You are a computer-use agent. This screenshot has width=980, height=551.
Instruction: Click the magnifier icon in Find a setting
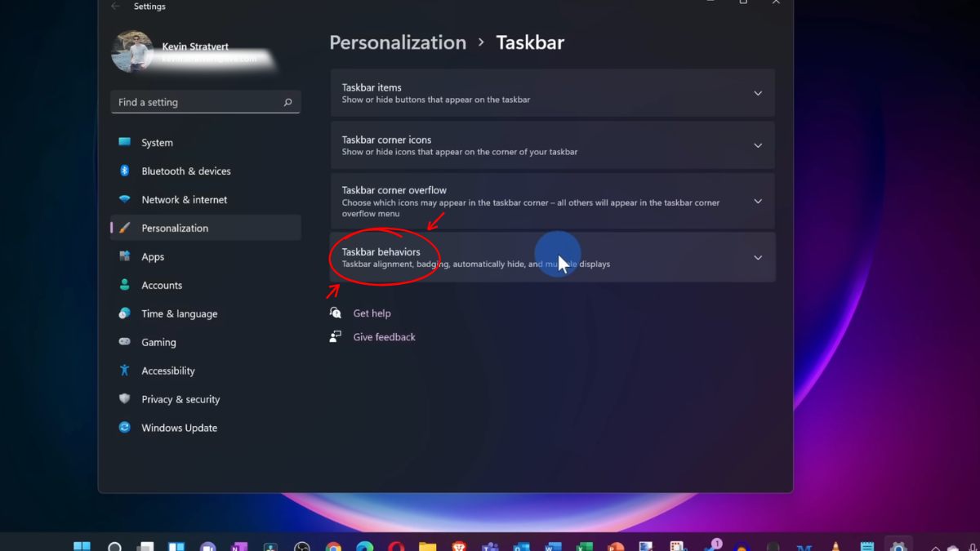(287, 102)
